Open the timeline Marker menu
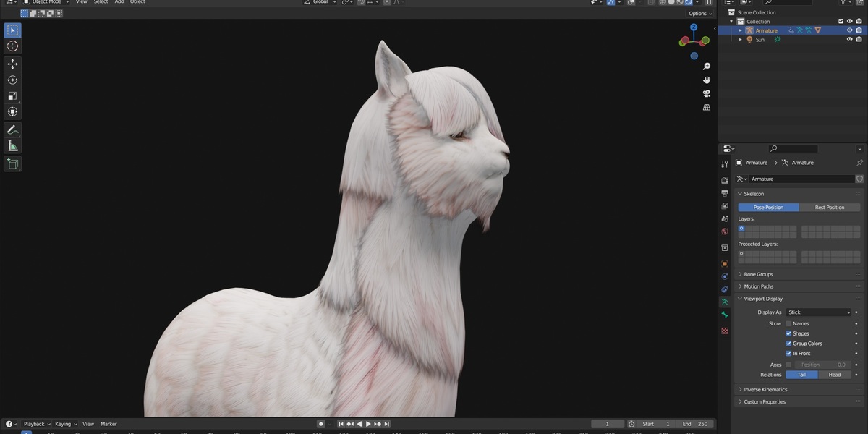 pyautogui.click(x=109, y=424)
